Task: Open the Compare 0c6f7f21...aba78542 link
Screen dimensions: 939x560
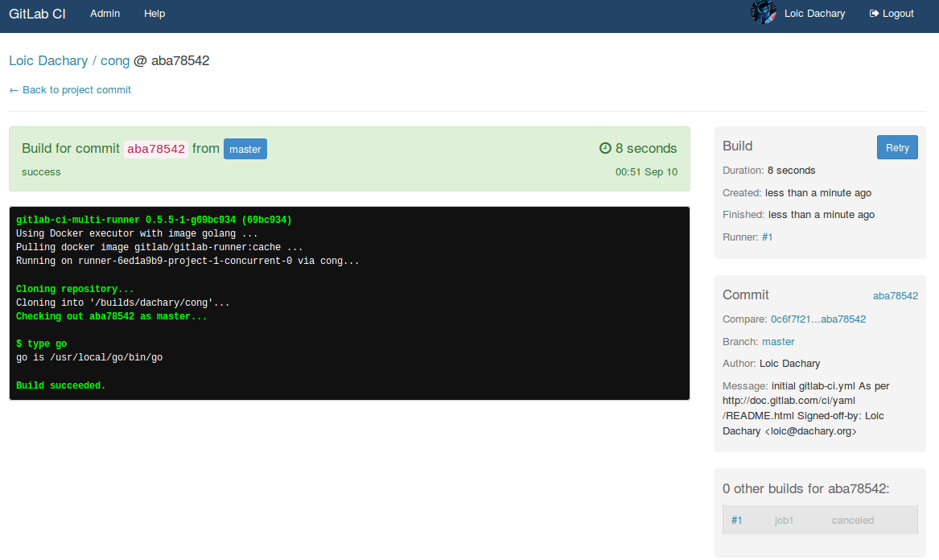Action: [x=818, y=319]
